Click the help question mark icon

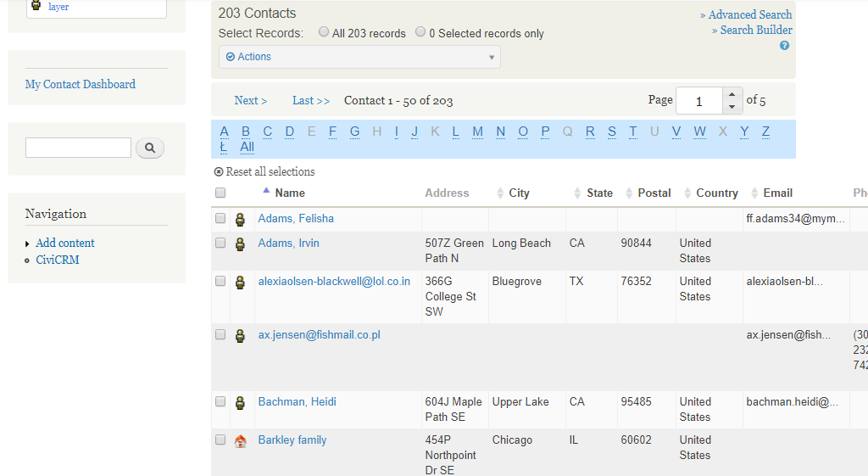click(x=784, y=46)
